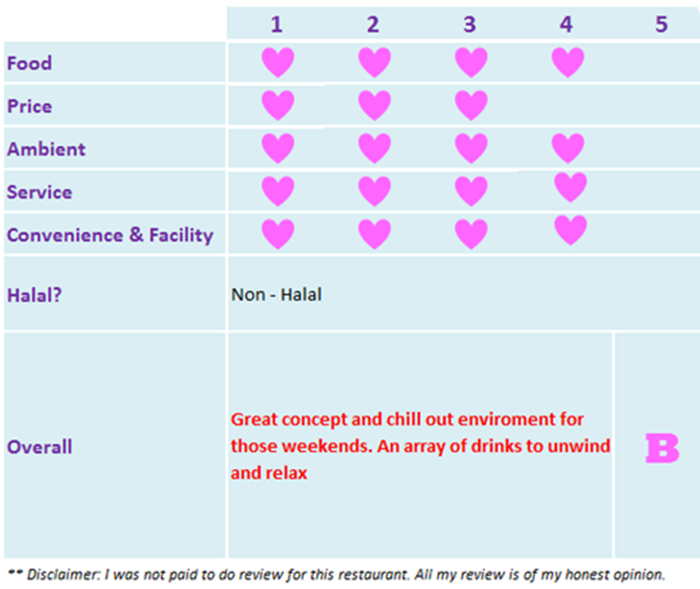Click the fourth heart in the Convenience & Facility row
Viewport: 700px width, 589px height.
(x=570, y=230)
